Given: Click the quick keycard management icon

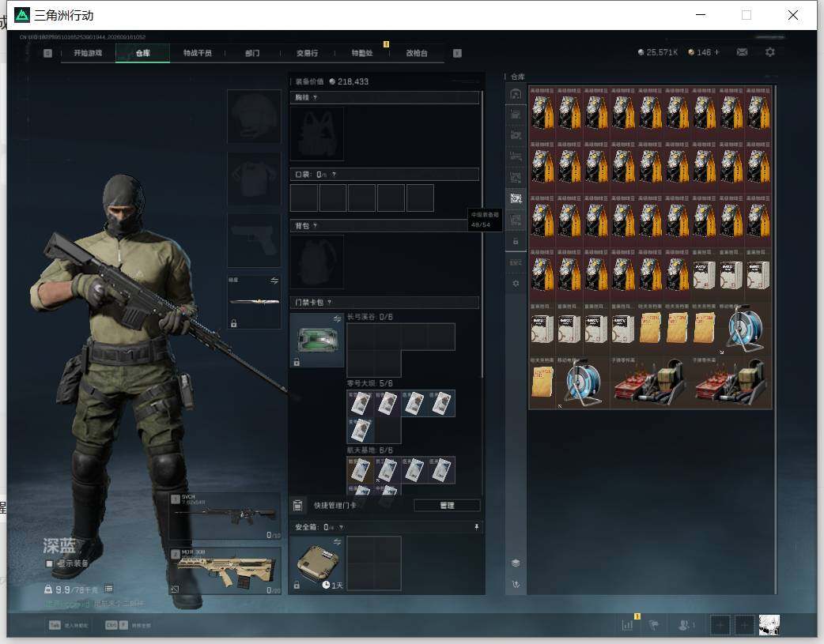Looking at the screenshot, I should tap(297, 506).
